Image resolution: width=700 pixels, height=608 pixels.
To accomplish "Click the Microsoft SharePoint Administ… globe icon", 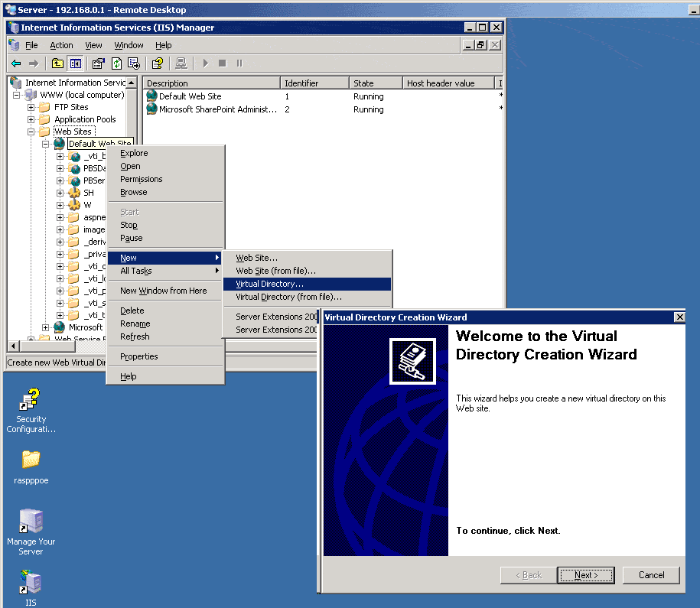I will tap(151, 109).
